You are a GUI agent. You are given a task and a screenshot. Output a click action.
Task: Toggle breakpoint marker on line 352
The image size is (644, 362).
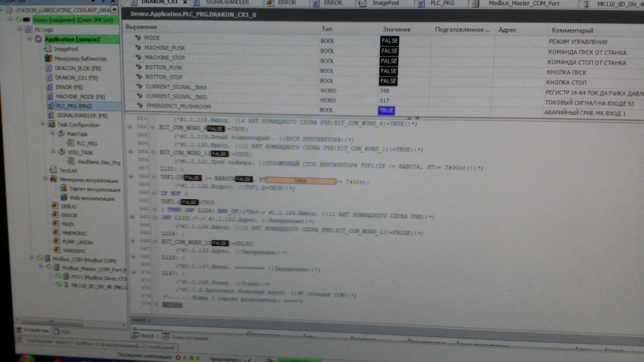153,127
